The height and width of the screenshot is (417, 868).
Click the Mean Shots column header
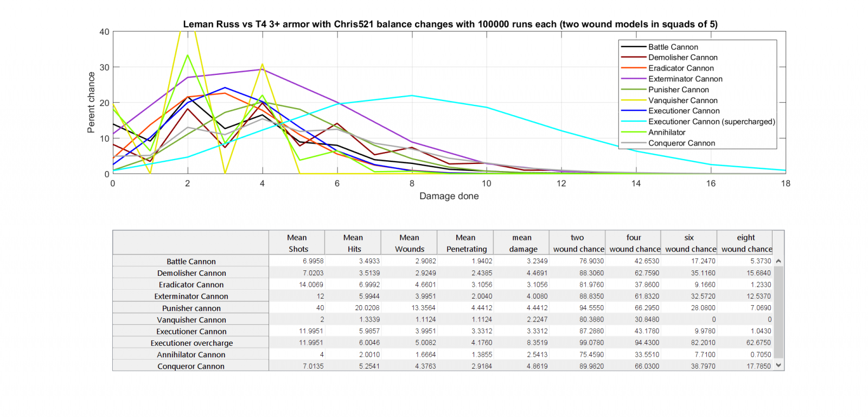297,243
